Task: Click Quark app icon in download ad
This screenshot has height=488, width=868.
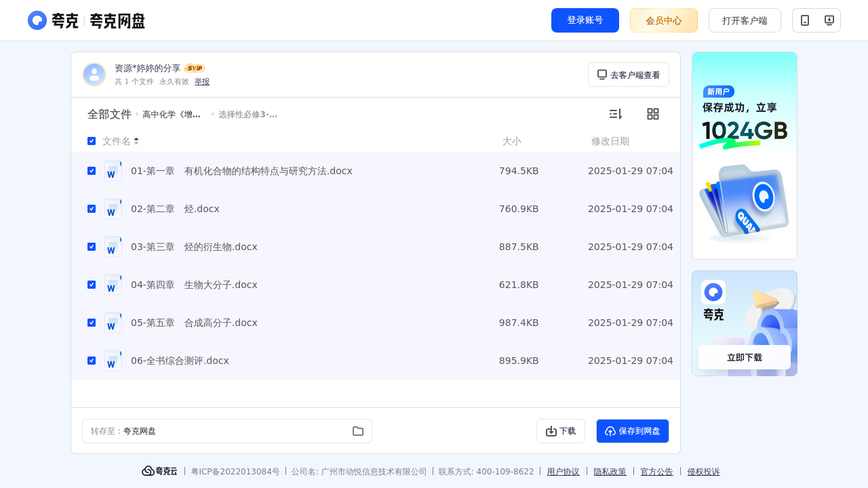Action: point(713,292)
